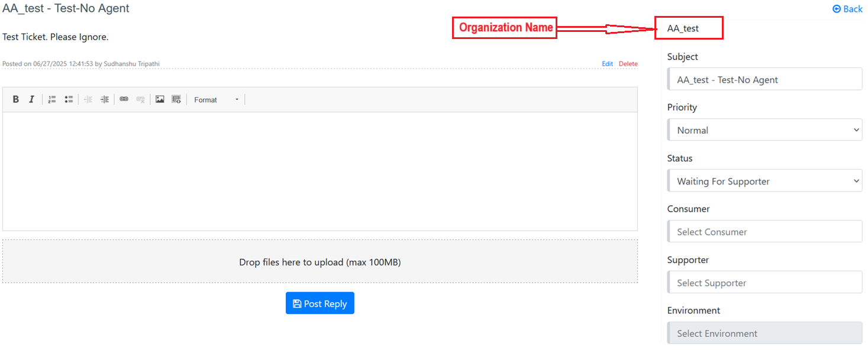Toggle italic text formatting
Image resolution: width=868 pixels, height=350 pixels.
pyautogui.click(x=32, y=99)
